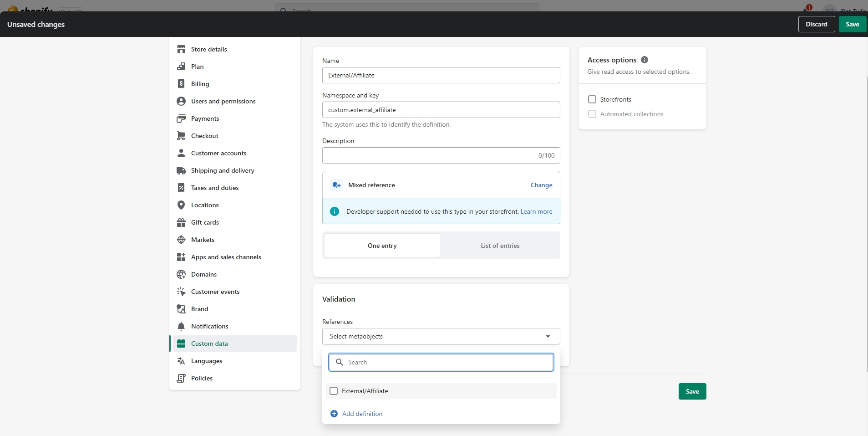Click the Notifications bell icon in sidebar

(x=181, y=326)
